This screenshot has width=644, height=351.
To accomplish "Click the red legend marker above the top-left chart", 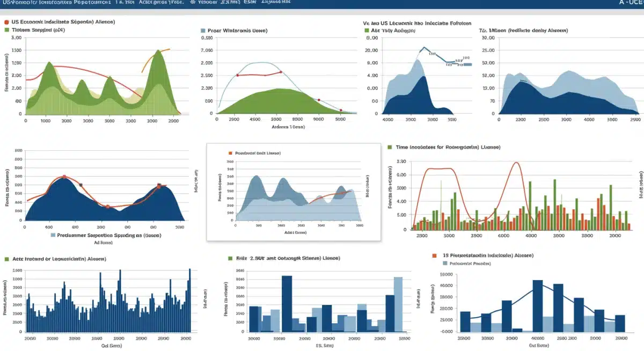I will [x=6, y=23].
